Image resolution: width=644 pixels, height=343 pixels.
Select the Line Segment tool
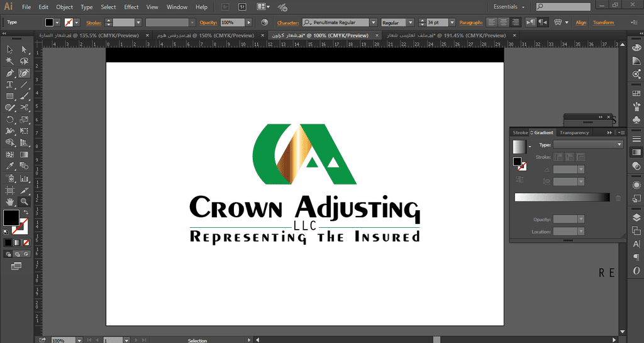25,84
